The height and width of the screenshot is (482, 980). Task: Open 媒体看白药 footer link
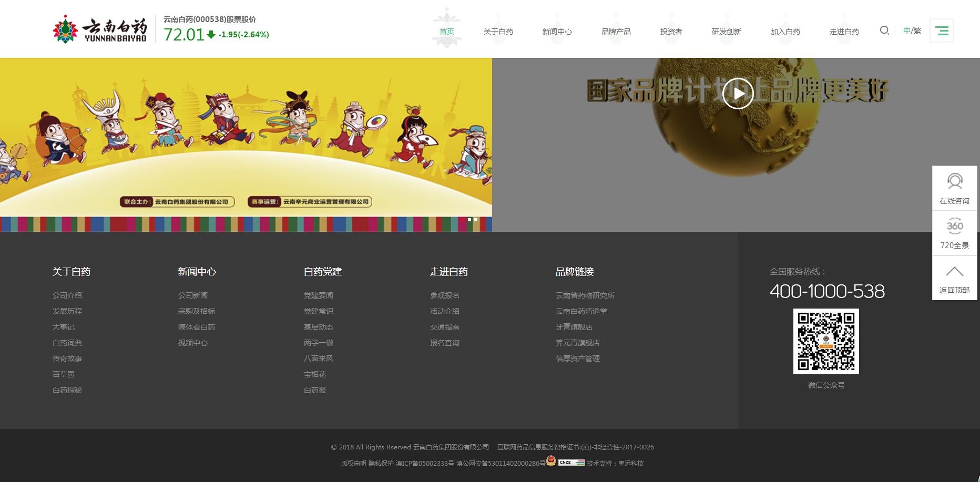coord(197,327)
